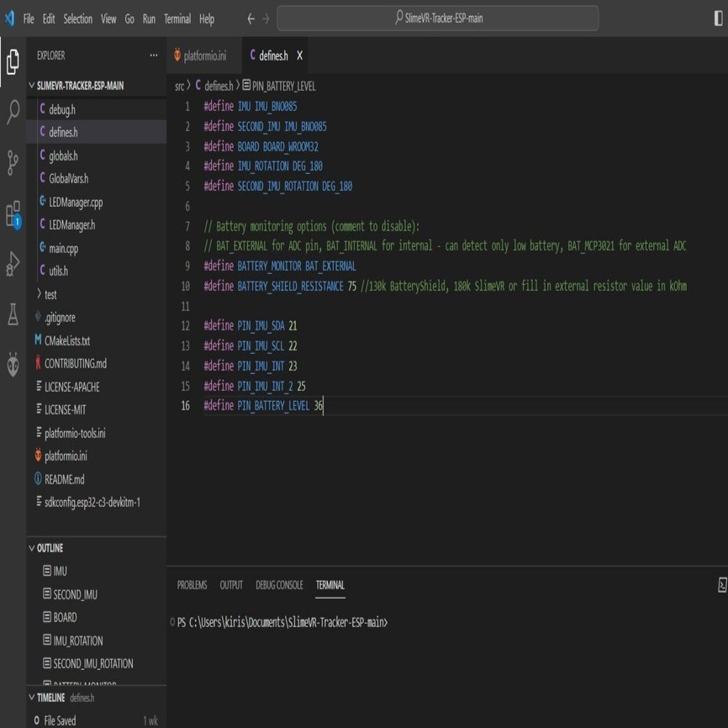Collapse the SLIMEVR-TRACKER-ESP-MAIN section
This screenshot has width=728, height=728.
coord(32,86)
